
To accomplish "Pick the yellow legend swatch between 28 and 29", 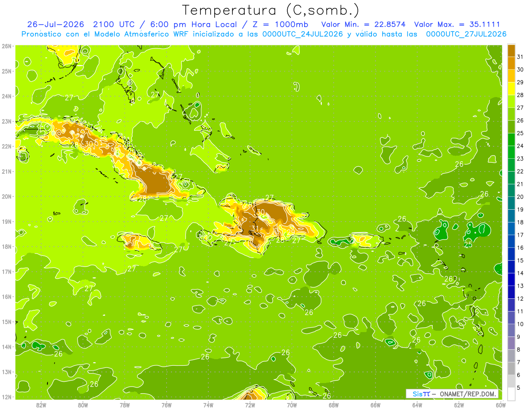I will pyautogui.click(x=511, y=89).
